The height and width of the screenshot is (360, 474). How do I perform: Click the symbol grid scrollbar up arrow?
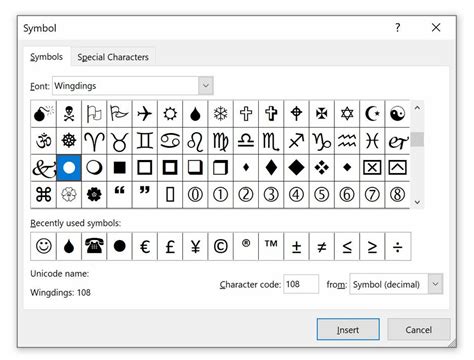pyautogui.click(x=417, y=108)
